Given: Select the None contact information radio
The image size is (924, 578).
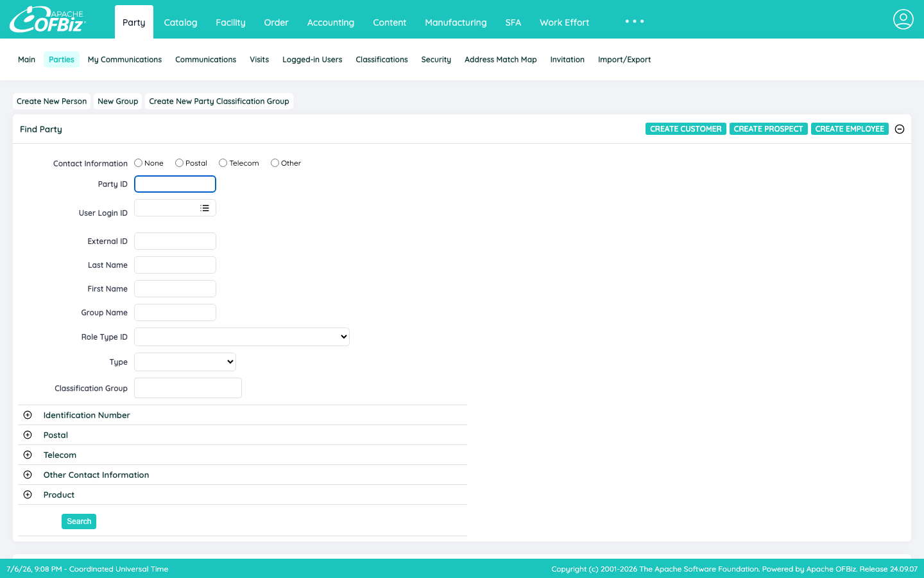Looking at the screenshot, I should coord(138,163).
